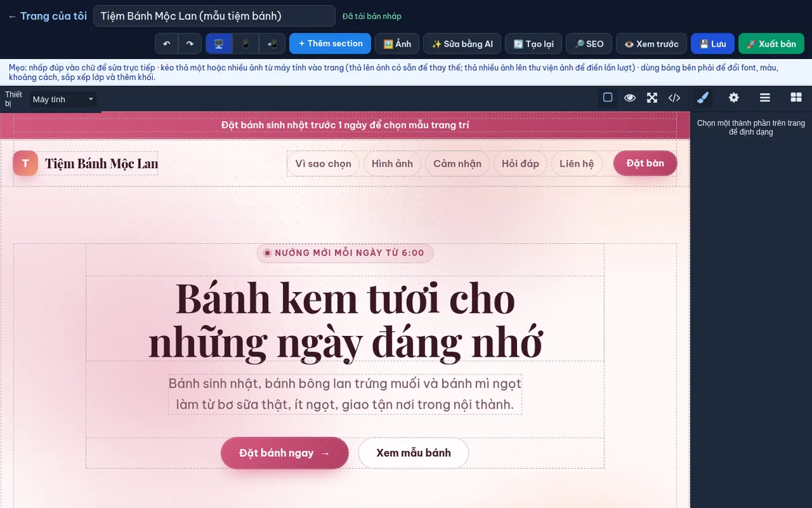Image resolution: width=812 pixels, height=508 pixels.
Task: Select the Tiệm Bánh Mộc Lan brand text
Action: [101, 163]
